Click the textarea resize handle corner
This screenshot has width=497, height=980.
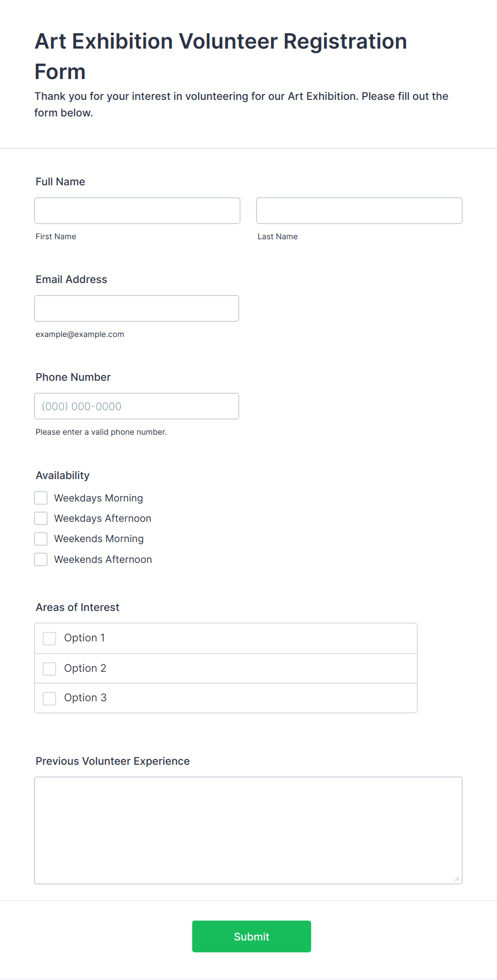click(457, 879)
